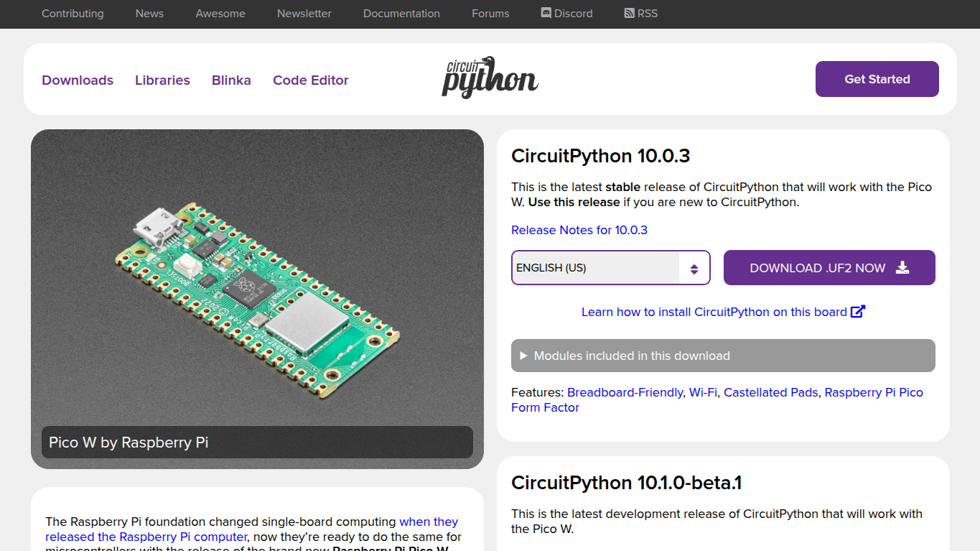Click the disclosure triangle next to Modules
Viewport: 980px width, 551px height.
click(x=523, y=356)
